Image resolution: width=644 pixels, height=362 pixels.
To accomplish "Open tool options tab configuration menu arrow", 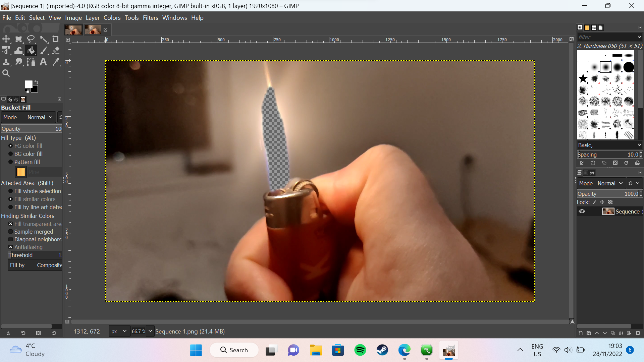I will (x=59, y=99).
